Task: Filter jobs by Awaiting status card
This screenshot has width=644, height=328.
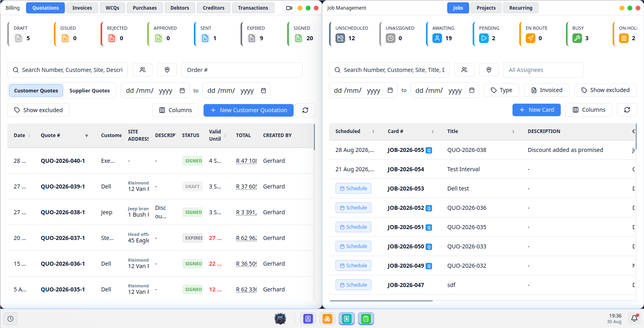Action: click(447, 34)
